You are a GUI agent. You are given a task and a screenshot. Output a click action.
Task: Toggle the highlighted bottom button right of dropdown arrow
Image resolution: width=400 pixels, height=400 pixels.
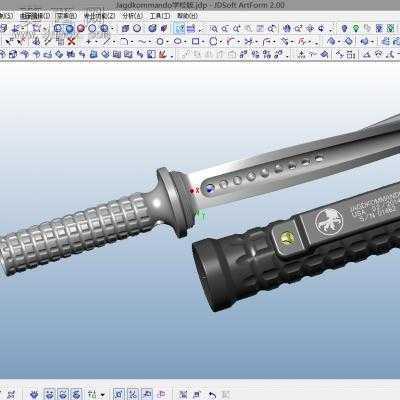coord(119,395)
